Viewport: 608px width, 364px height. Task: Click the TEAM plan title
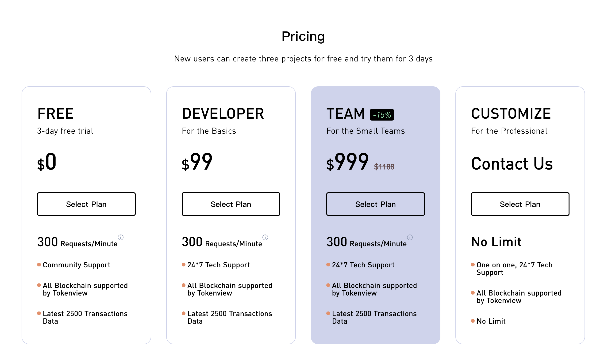(x=346, y=114)
